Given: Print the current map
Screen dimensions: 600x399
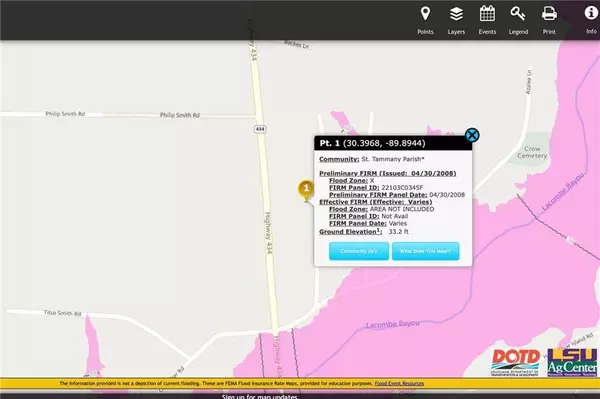Looking at the screenshot, I should 549,20.
